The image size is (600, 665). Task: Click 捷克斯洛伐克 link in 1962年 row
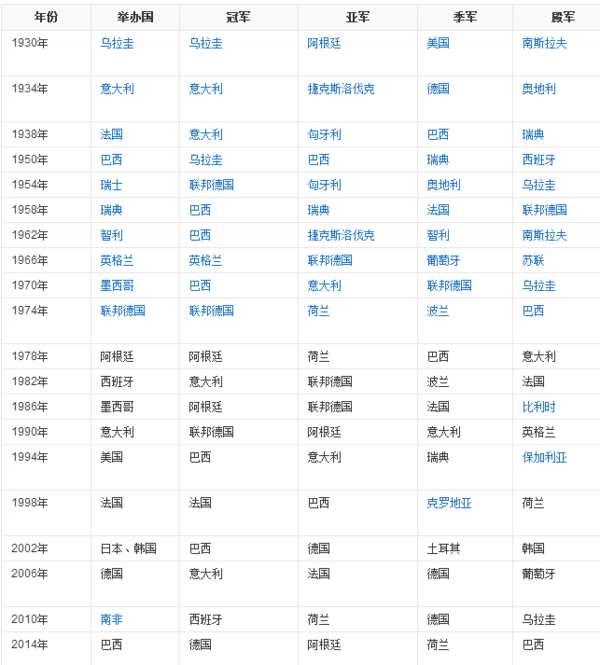point(341,235)
